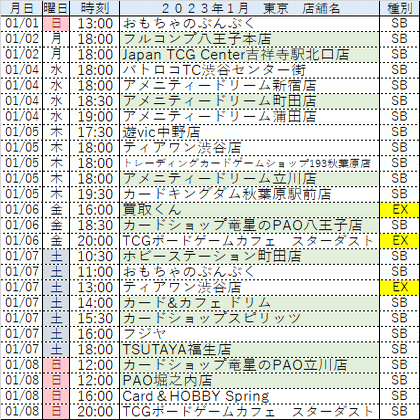Select the 2023年1月 東京 店舗名 header cell
The width and height of the screenshot is (420, 420).
249,8
